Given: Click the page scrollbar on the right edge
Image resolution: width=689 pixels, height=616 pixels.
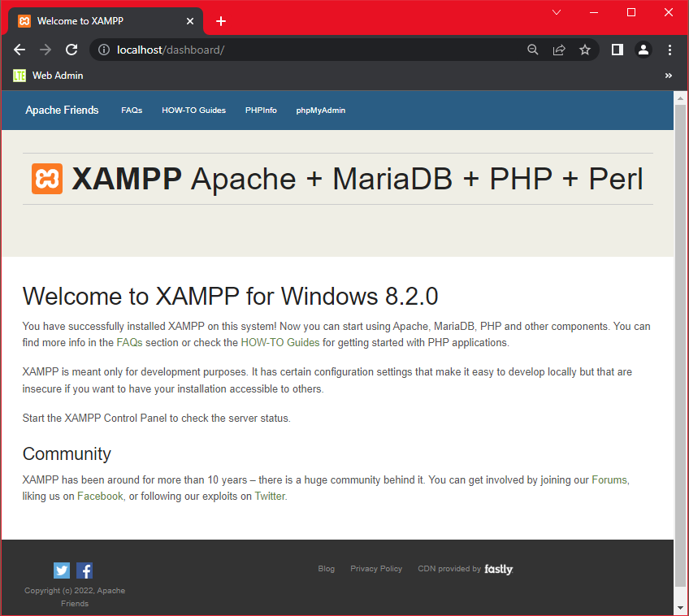Looking at the screenshot, I should point(679,325).
